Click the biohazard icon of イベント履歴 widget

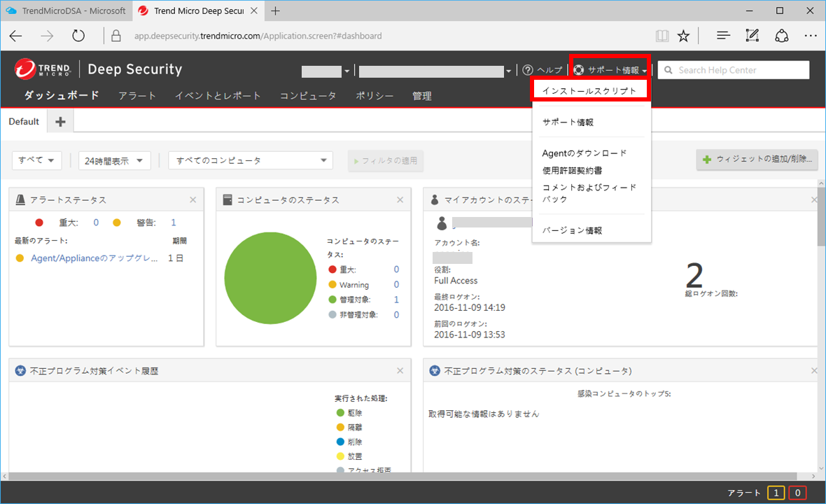pos(20,371)
